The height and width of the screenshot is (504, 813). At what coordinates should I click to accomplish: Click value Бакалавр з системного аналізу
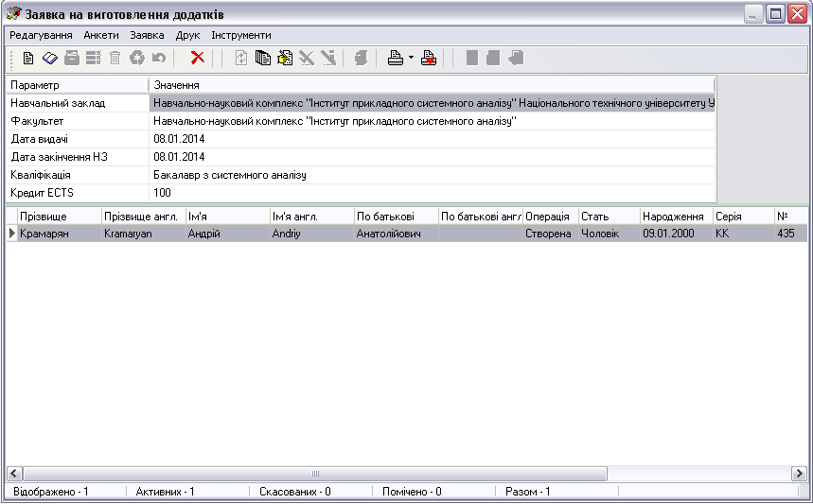coord(230,175)
